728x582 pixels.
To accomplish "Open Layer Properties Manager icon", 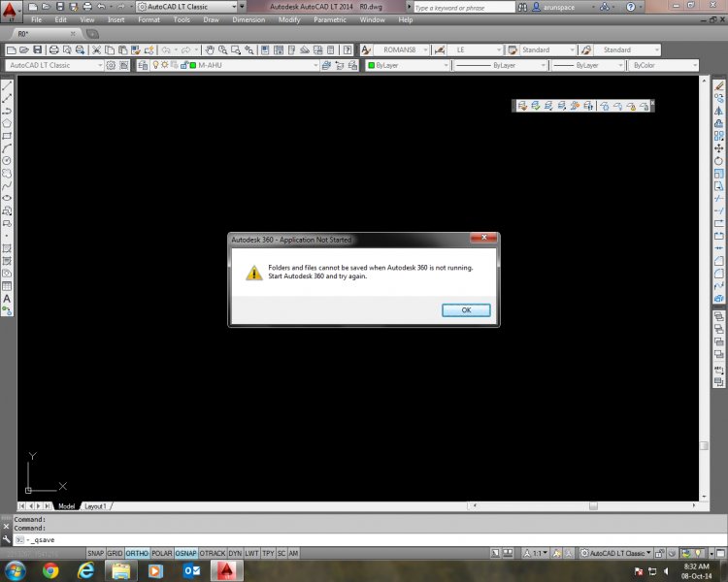I will click(x=143, y=65).
